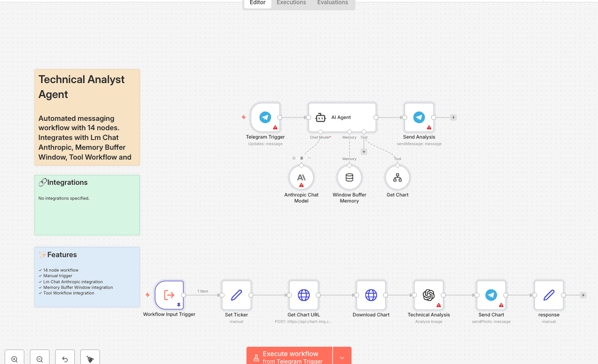The height and width of the screenshot is (364, 598).
Task: Open three-dot menu above Anthropic Chat Model
Action: [309, 158]
